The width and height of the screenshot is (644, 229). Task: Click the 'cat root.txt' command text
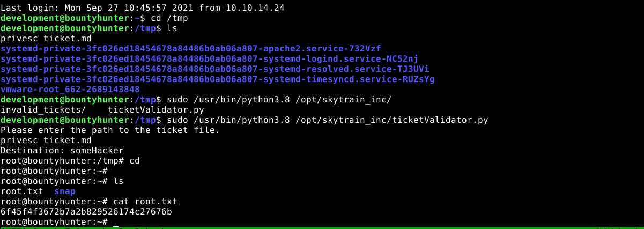[145, 202]
